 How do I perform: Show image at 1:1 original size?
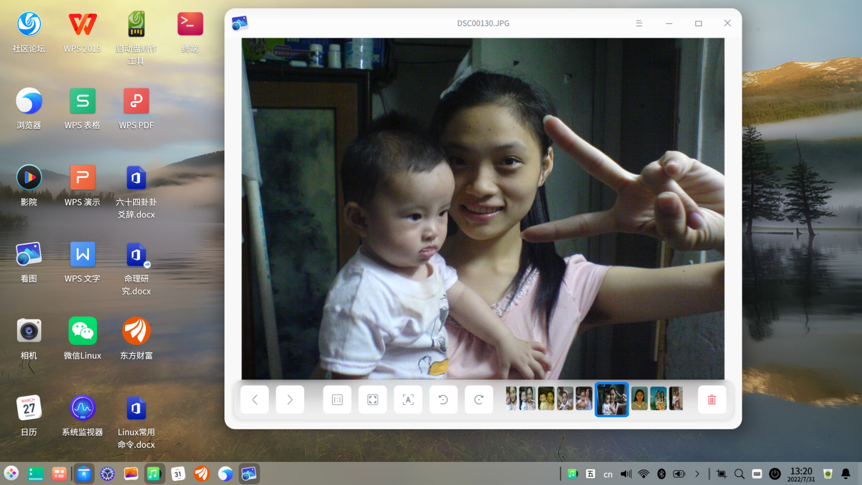tap(337, 400)
